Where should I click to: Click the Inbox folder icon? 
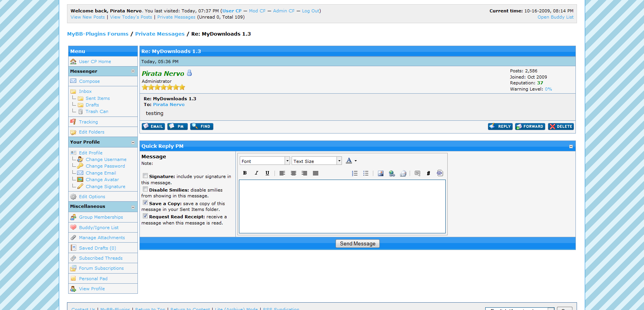[73, 91]
